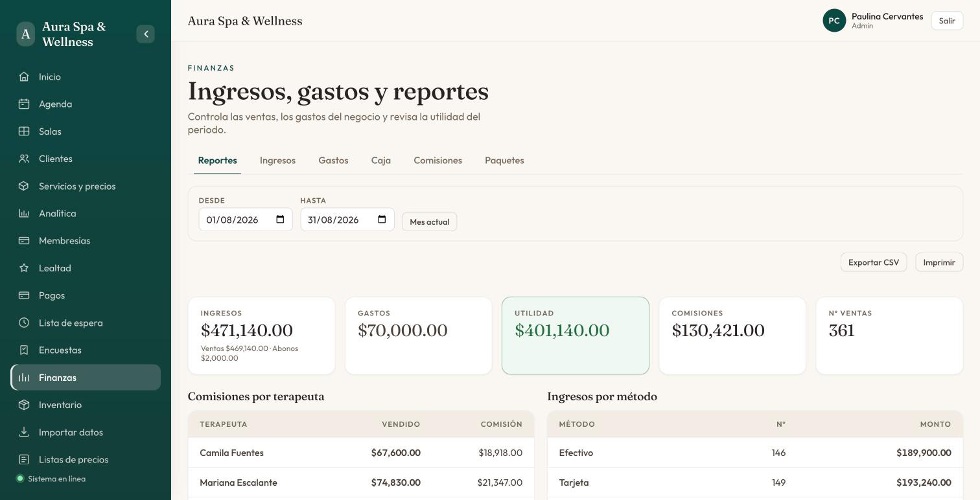The width and height of the screenshot is (980, 500).
Task: Click the Ingresos $471,140.00 card
Action: [x=261, y=335]
